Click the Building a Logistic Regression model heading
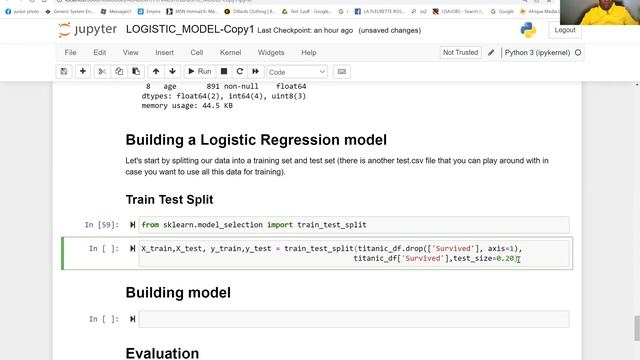The height and width of the screenshot is (360, 640). 256,140
